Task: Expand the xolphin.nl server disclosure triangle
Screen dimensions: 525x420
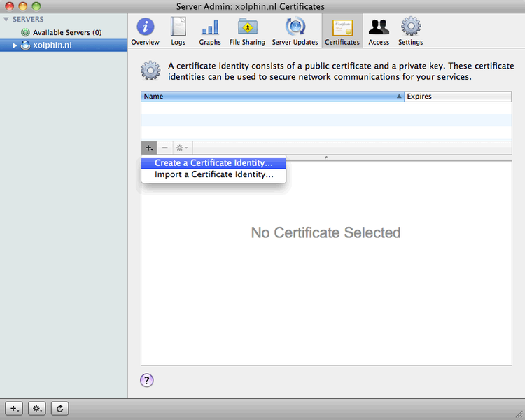Action: click(x=15, y=45)
